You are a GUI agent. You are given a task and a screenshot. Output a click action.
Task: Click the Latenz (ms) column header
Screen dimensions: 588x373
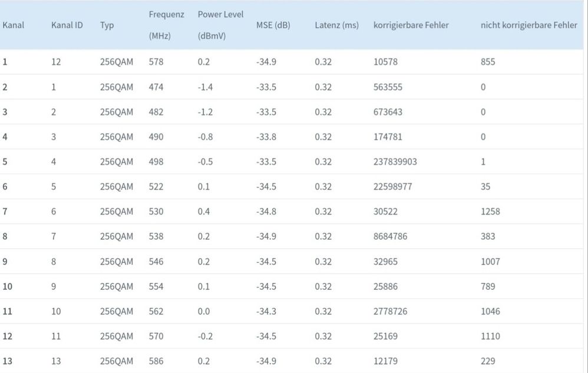(337, 25)
